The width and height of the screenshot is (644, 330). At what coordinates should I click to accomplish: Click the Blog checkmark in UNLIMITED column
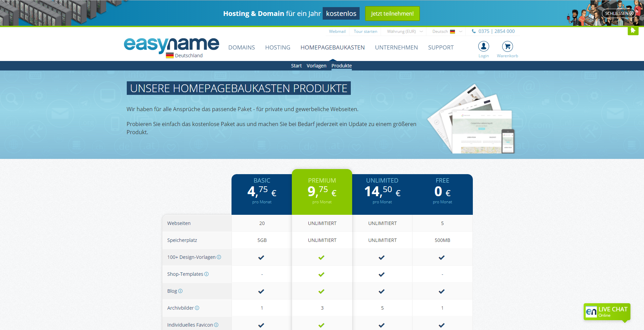tap(382, 291)
